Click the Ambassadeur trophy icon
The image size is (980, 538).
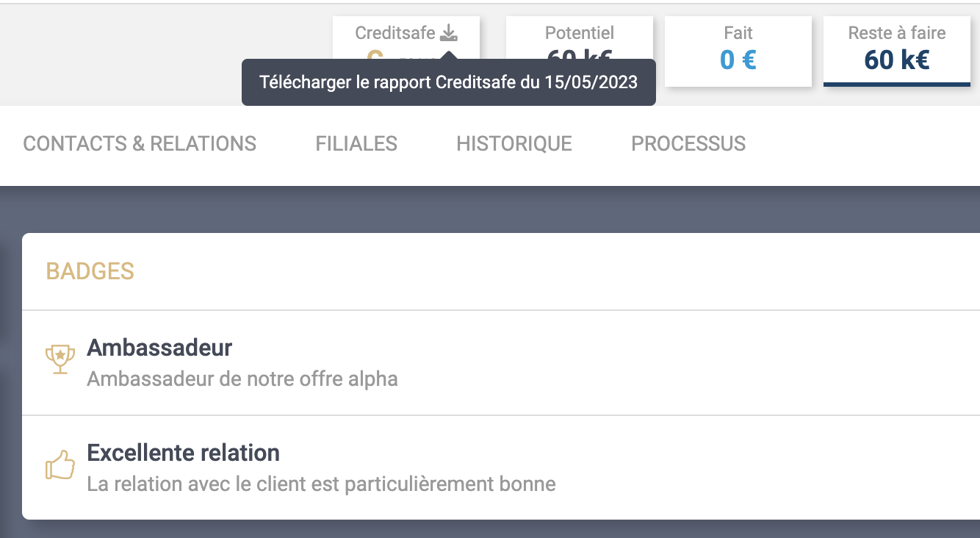[x=60, y=359]
